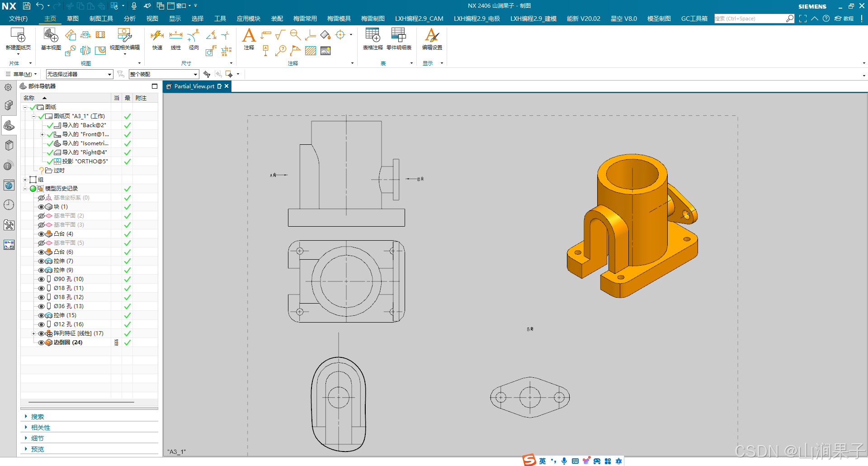
Task: Show hidden 基准坐标系 (0) feature
Action: coord(41,198)
